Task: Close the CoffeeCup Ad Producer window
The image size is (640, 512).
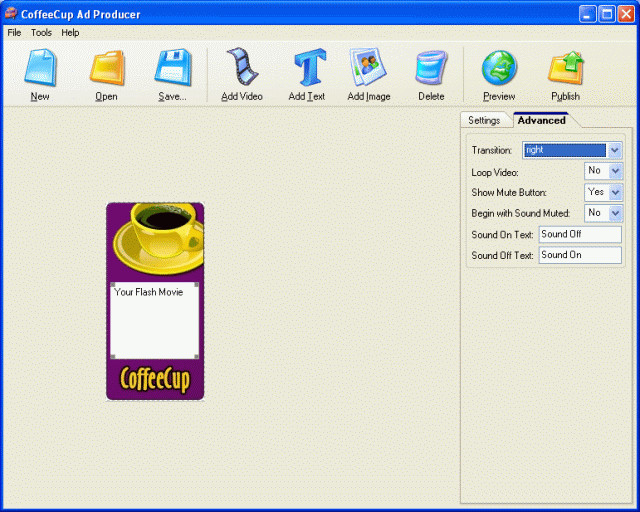Action: 626,14
